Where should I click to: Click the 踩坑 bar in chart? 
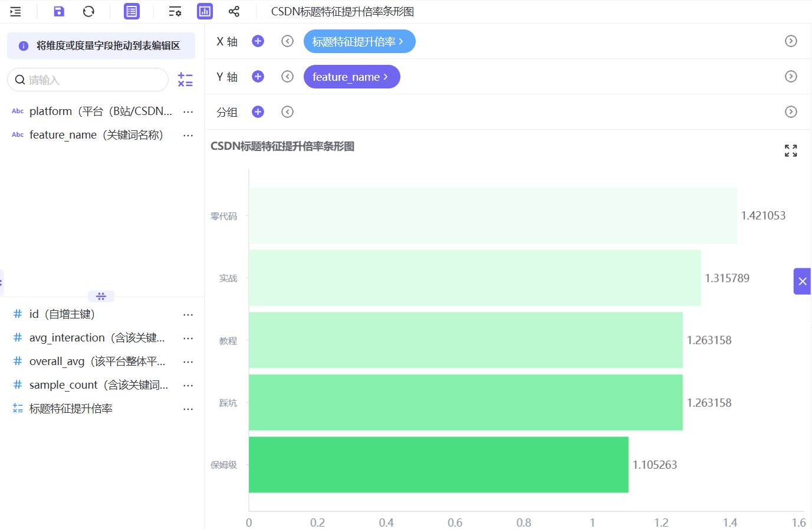click(466, 402)
